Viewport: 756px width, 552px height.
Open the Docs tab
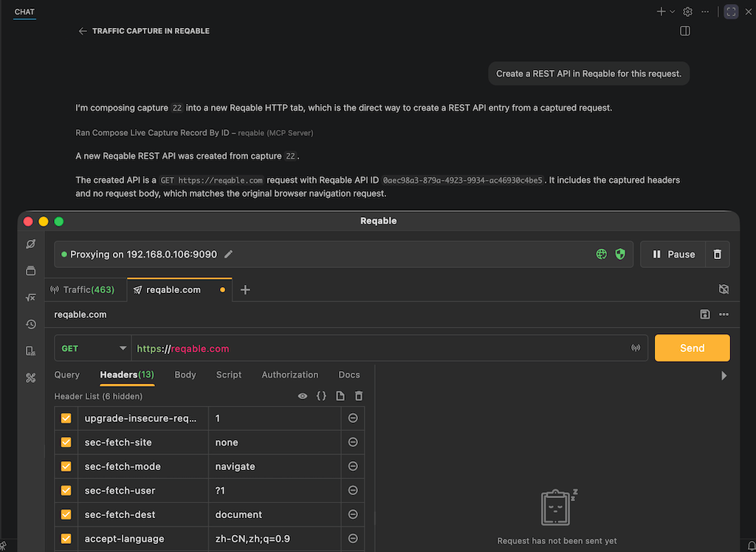[x=349, y=375]
